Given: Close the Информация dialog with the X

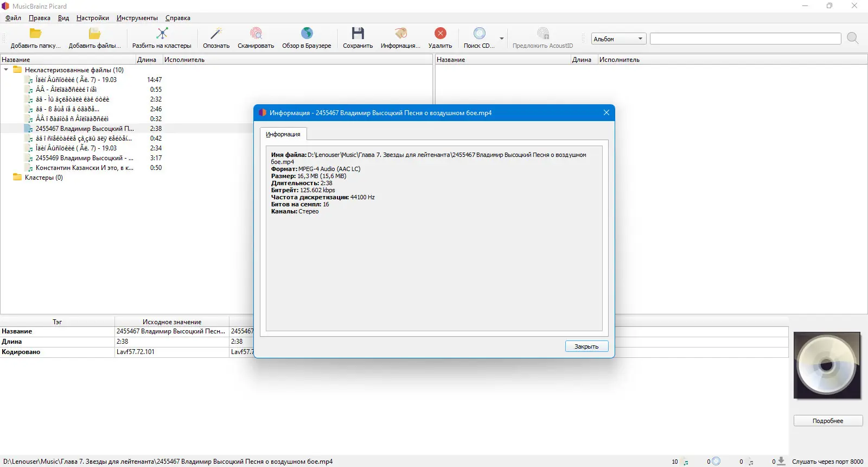Looking at the screenshot, I should pos(607,112).
